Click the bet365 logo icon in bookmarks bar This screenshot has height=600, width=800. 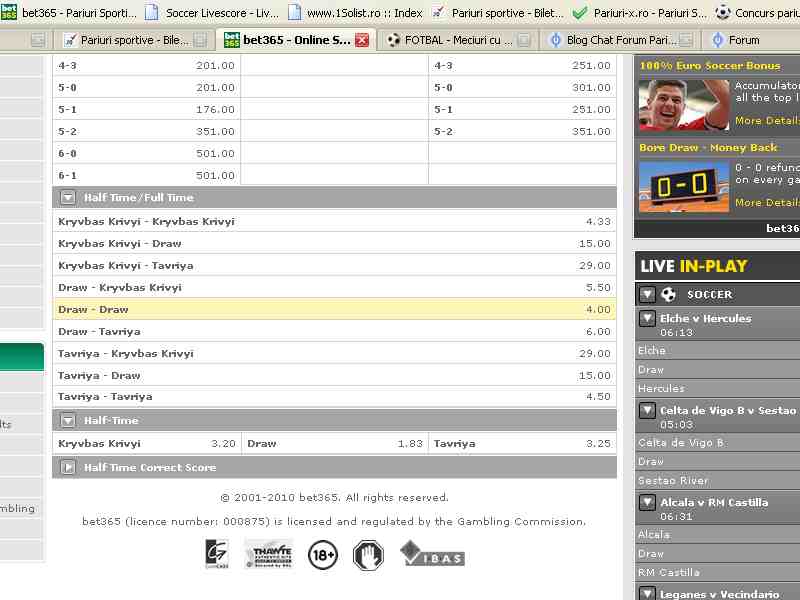9,12
